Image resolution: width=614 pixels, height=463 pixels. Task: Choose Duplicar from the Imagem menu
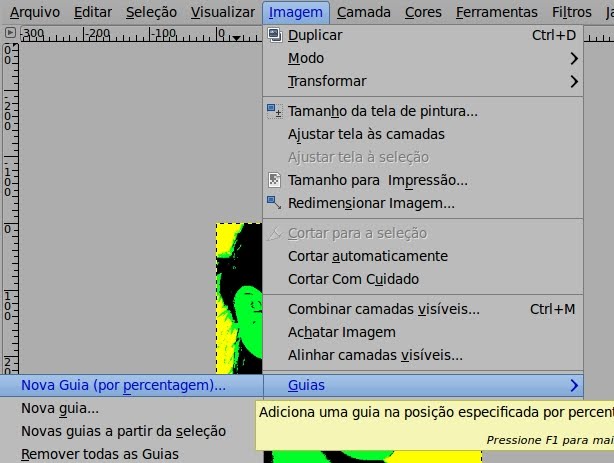423,35
